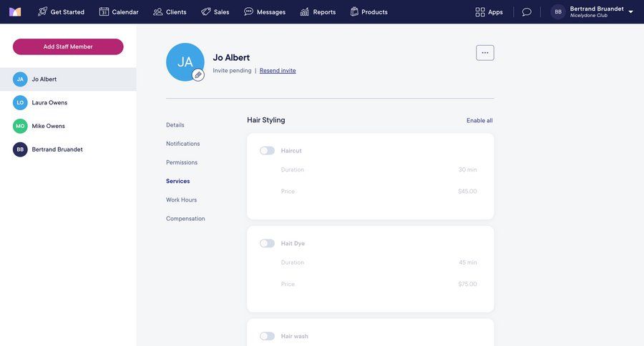Click the Mangomint logo icon
This screenshot has width=644, height=346.
point(15,11)
